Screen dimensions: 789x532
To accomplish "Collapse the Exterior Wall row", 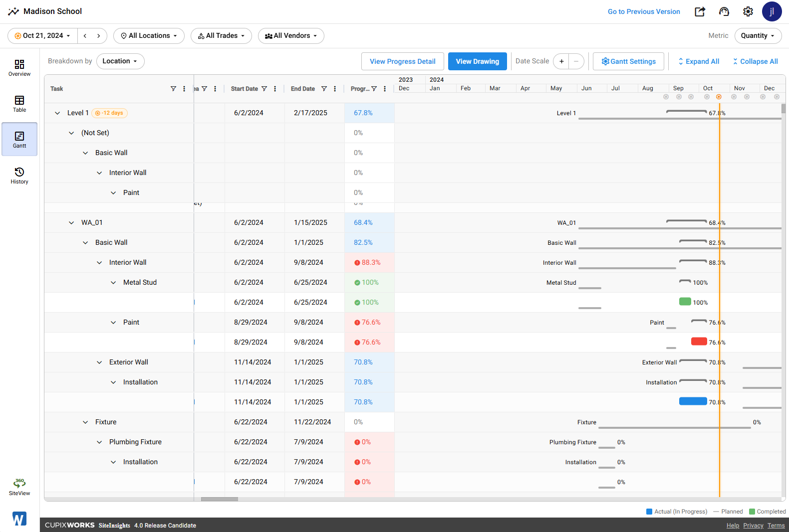I will (x=99, y=362).
